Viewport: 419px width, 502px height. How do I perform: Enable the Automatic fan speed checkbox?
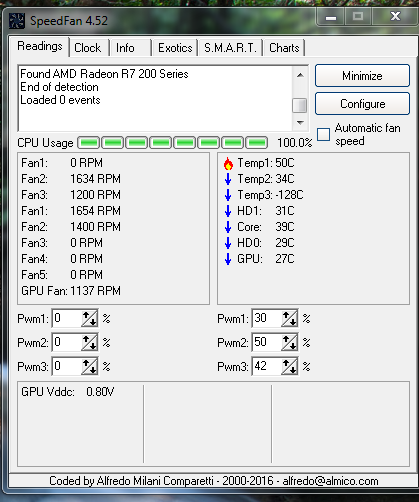(x=323, y=135)
